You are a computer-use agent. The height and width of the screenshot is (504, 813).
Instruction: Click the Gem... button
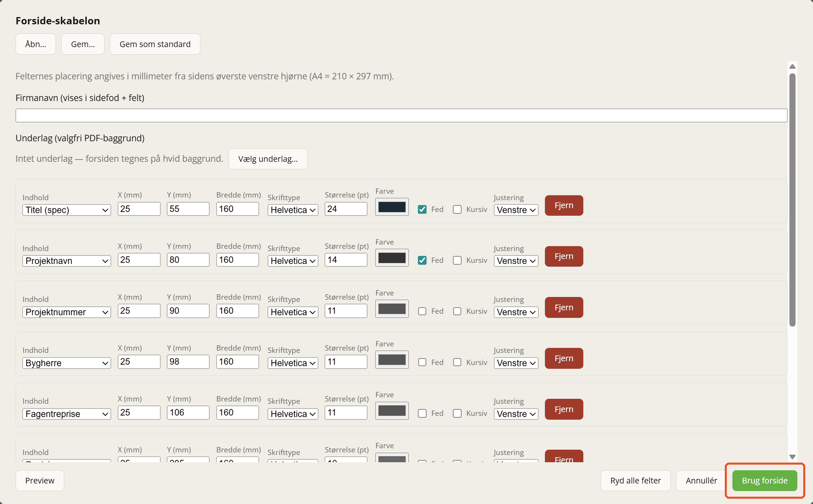pyautogui.click(x=83, y=44)
